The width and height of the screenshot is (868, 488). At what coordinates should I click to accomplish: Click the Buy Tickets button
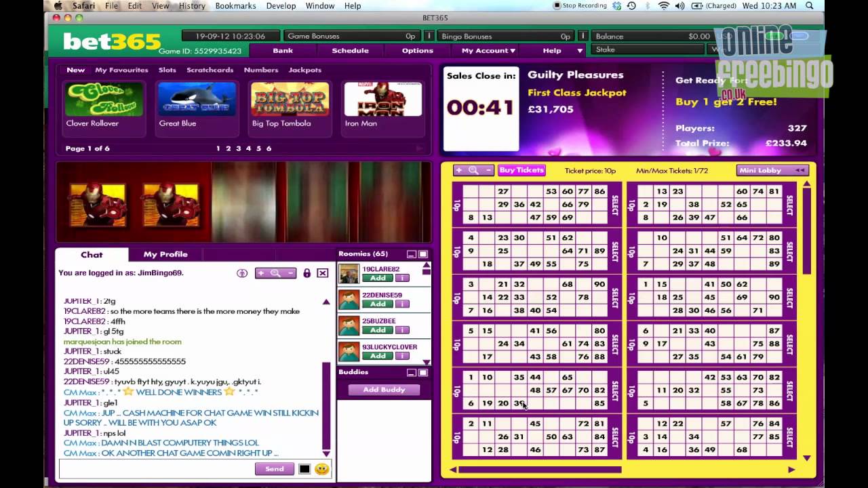(x=521, y=170)
